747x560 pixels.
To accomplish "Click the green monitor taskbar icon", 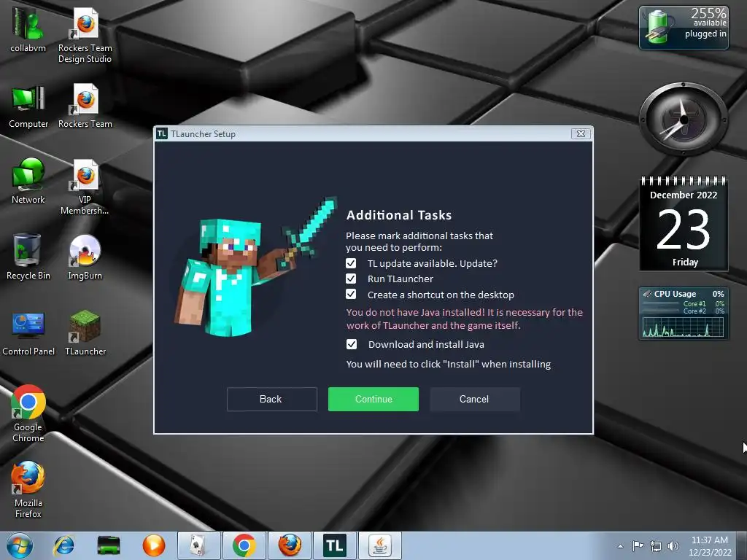I will pos(109,545).
